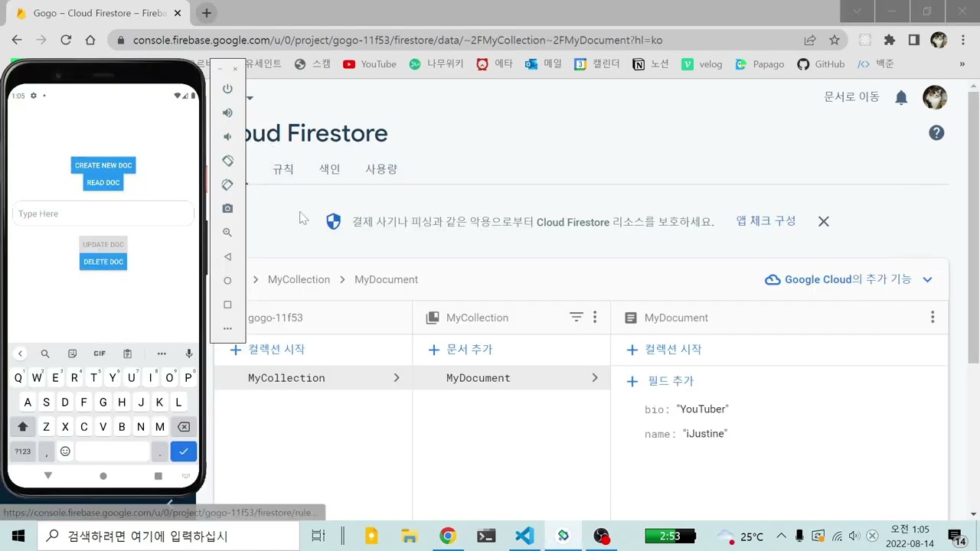The width and height of the screenshot is (980, 551).
Task: Click the keyboard microphone icon in emulator
Action: pos(189,354)
